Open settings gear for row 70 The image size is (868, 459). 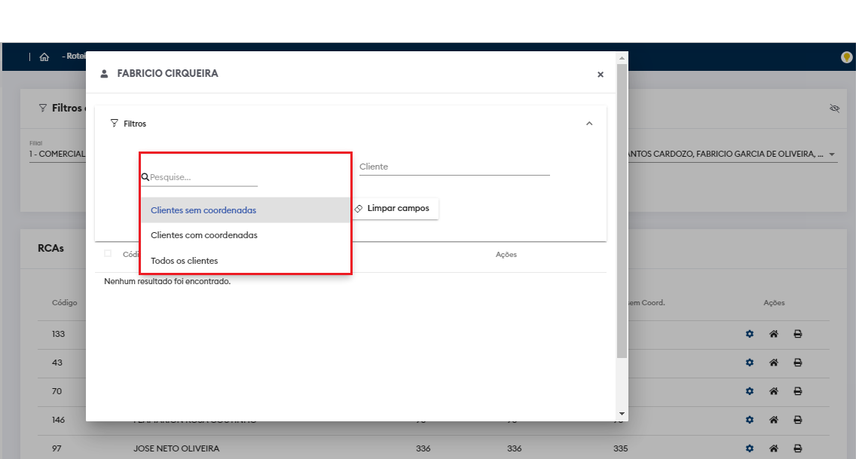750,391
